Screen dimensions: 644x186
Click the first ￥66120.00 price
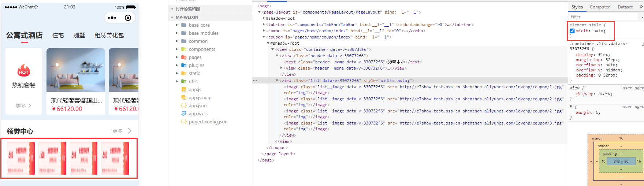click(x=67, y=109)
